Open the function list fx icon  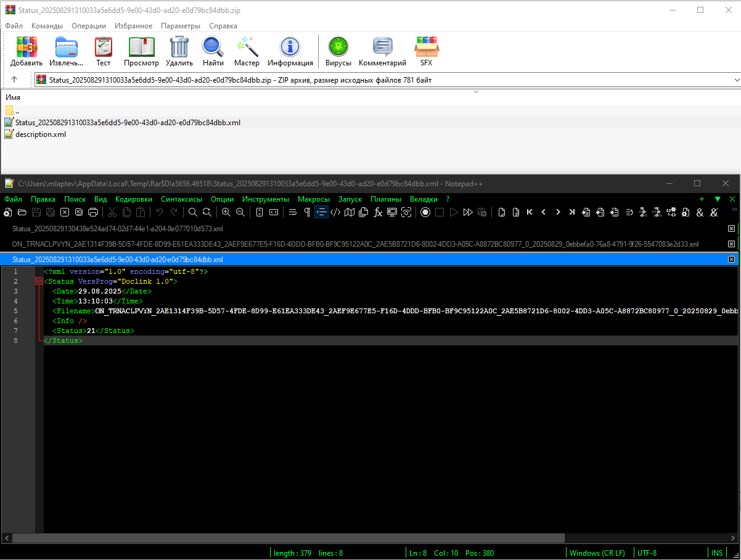(378, 212)
